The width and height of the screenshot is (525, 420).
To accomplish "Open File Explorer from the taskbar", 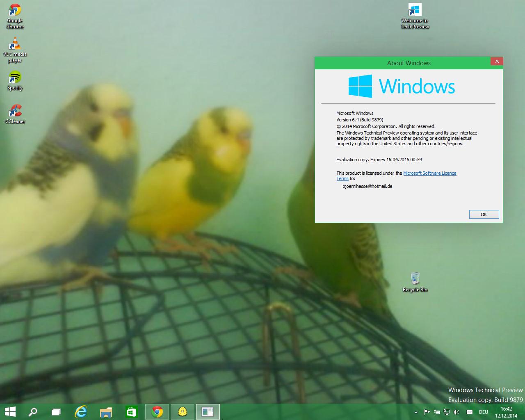I will pos(106,411).
